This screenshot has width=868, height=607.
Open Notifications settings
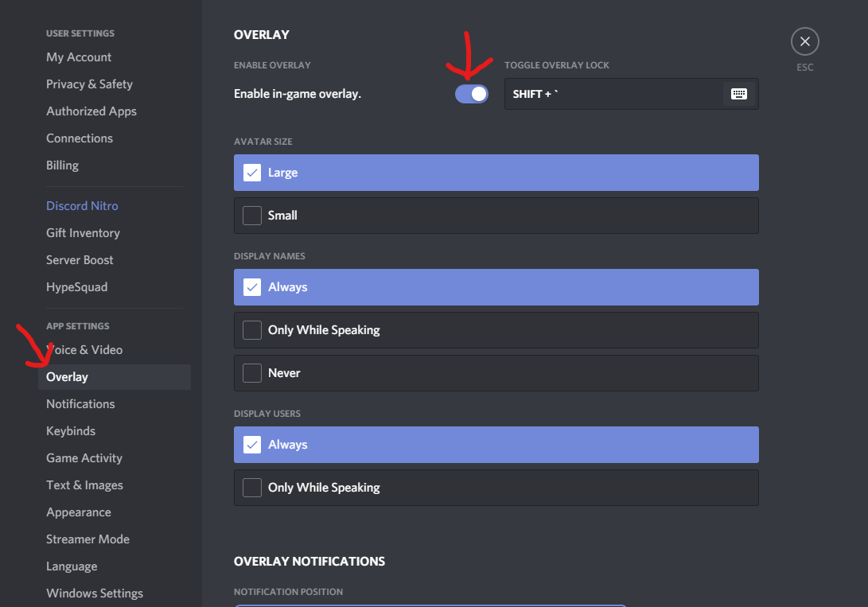tap(80, 404)
